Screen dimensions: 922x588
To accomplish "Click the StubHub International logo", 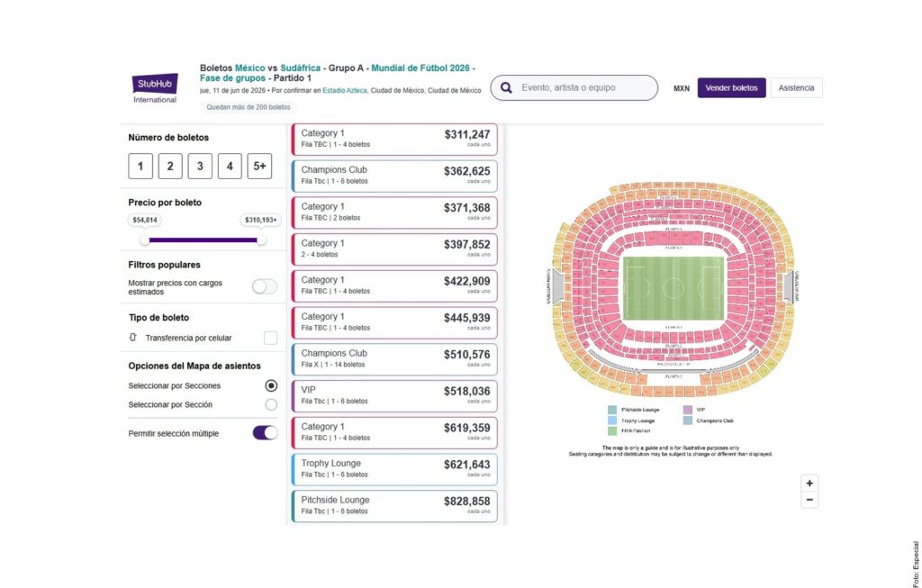I will tap(155, 88).
